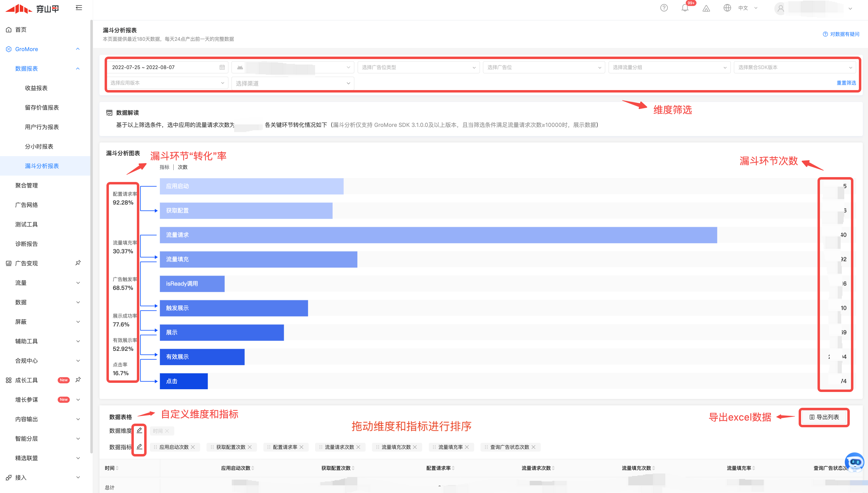Open the 选择流量分组 dropdown
The height and width of the screenshot is (493, 868).
[x=669, y=67]
